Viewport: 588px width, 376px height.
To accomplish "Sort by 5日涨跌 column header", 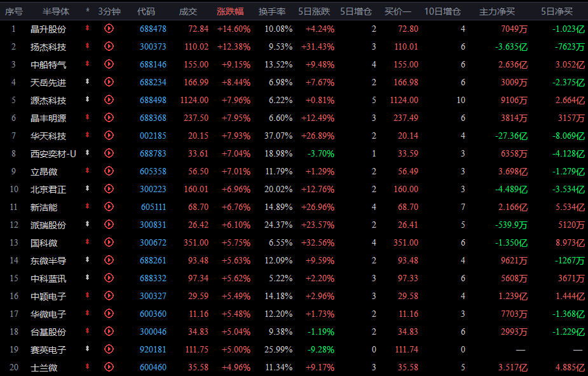I will (314, 11).
